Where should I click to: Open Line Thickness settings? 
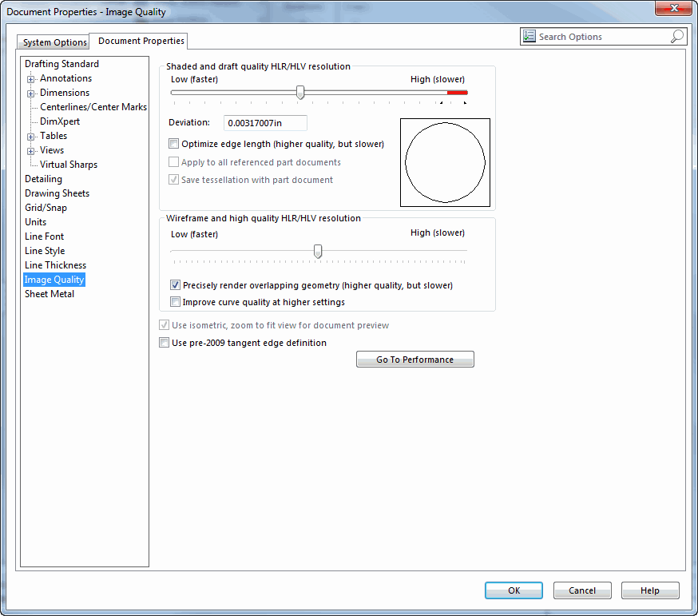[x=56, y=265]
